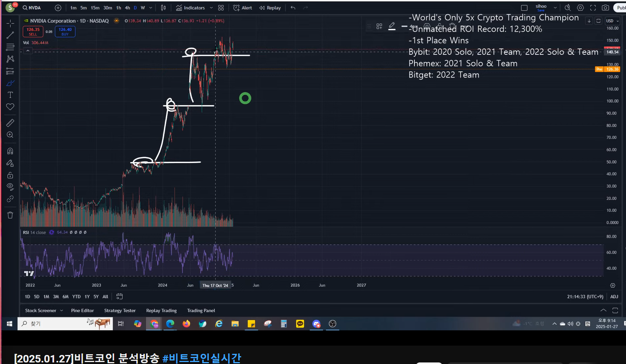The height and width of the screenshot is (364, 626).
Task: Open the Trading Panel tab
Action: click(x=201, y=311)
